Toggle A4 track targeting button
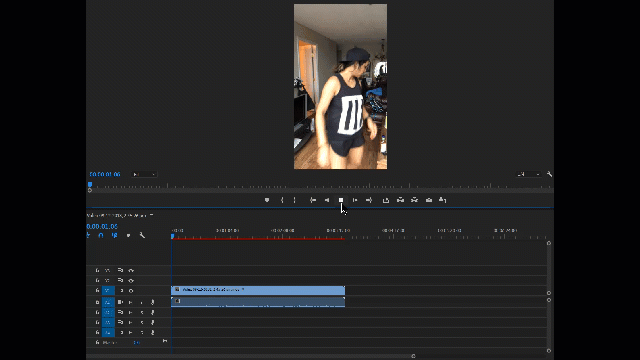The image size is (640, 360). [108, 333]
